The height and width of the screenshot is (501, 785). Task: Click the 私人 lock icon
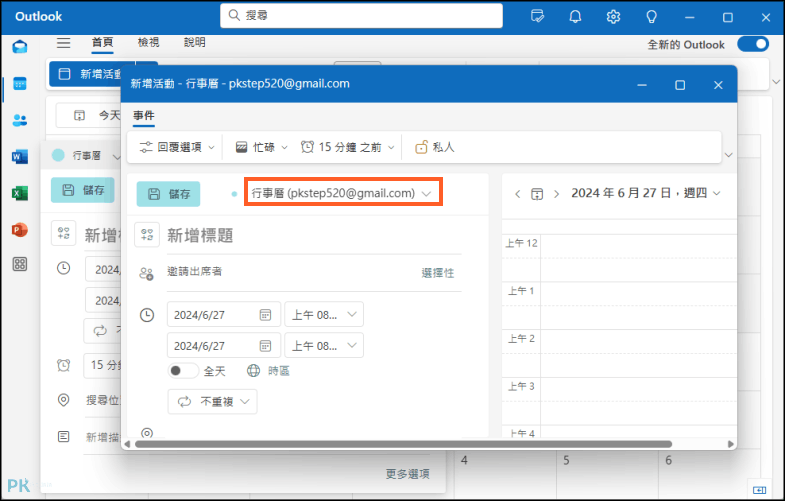pos(422,147)
